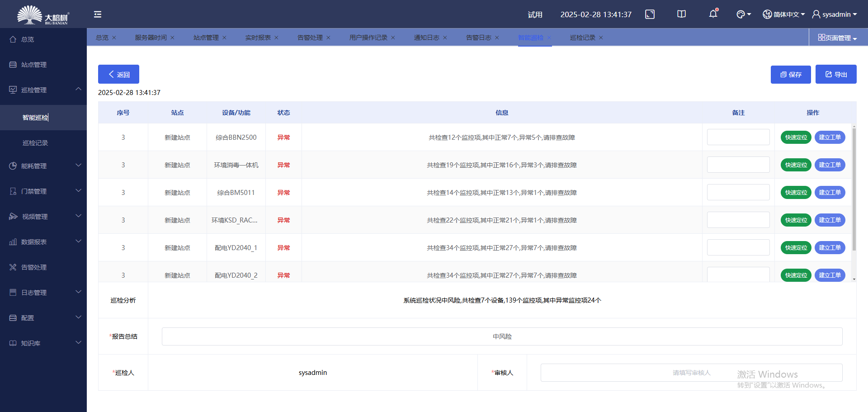Switch to 服务器时间 tab
This screenshot has width=868, height=412.
click(x=151, y=38)
